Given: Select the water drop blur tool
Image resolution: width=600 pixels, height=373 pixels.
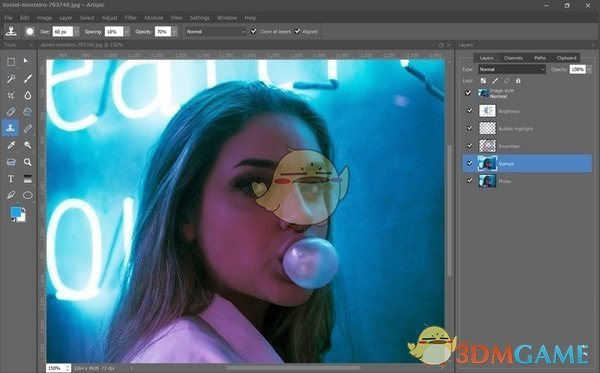Looking at the screenshot, I should coord(28,95).
